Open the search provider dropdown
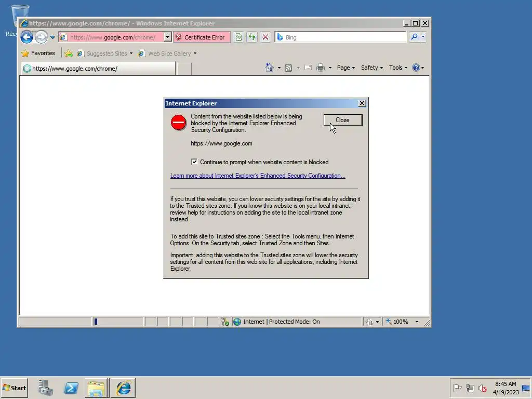 point(423,37)
